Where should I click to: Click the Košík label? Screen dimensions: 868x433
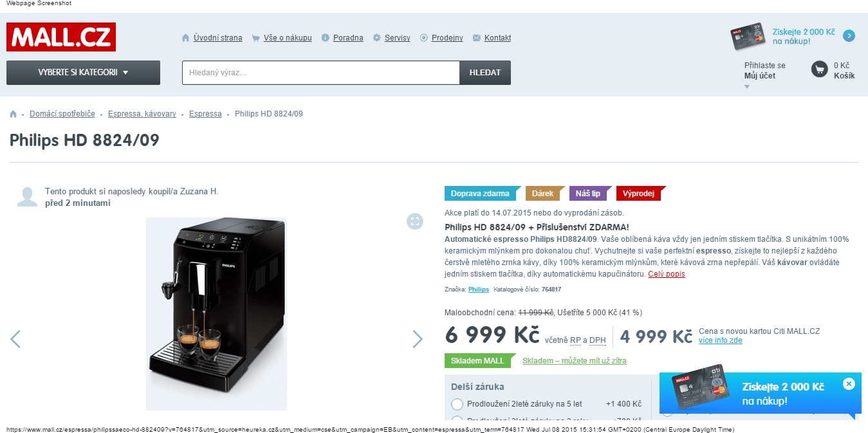[844, 76]
